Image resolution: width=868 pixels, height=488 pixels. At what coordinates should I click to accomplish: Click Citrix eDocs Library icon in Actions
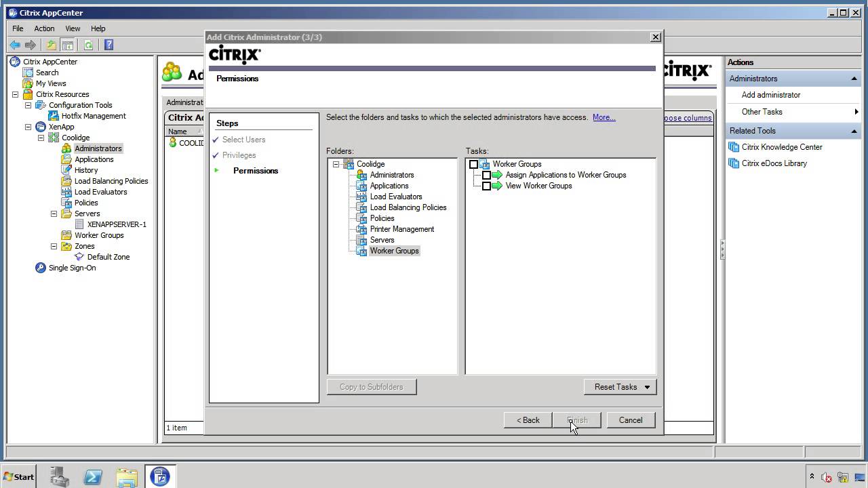[x=734, y=163]
